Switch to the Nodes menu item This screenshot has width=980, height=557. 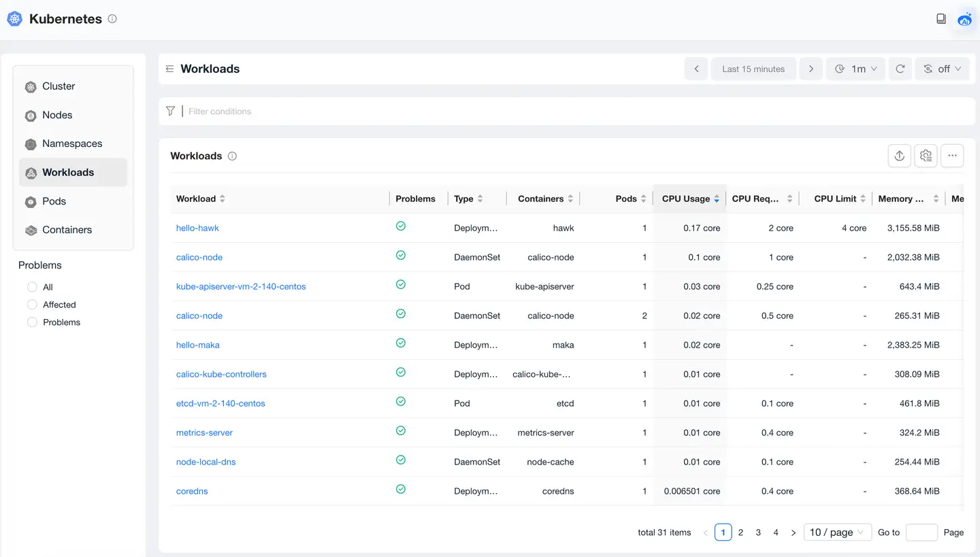click(57, 115)
